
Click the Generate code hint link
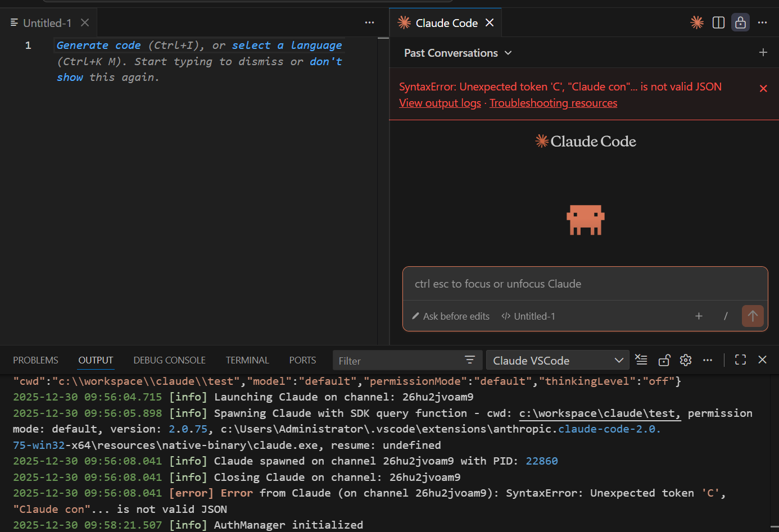click(98, 46)
